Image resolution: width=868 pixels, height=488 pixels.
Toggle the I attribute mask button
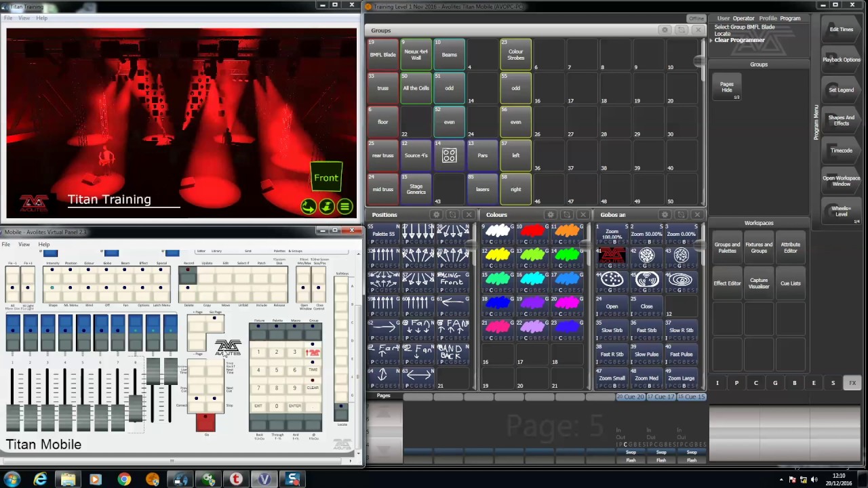click(x=717, y=383)
